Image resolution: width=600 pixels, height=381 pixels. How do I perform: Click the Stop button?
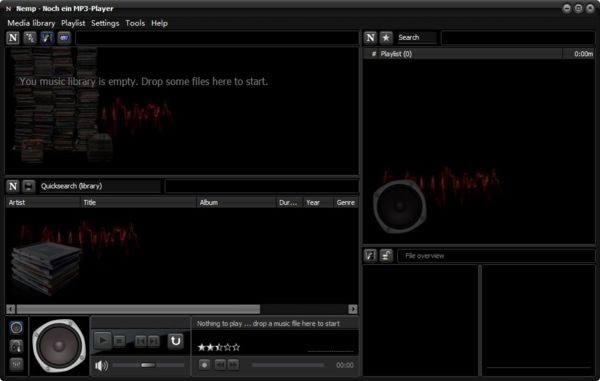click(119, 340)
